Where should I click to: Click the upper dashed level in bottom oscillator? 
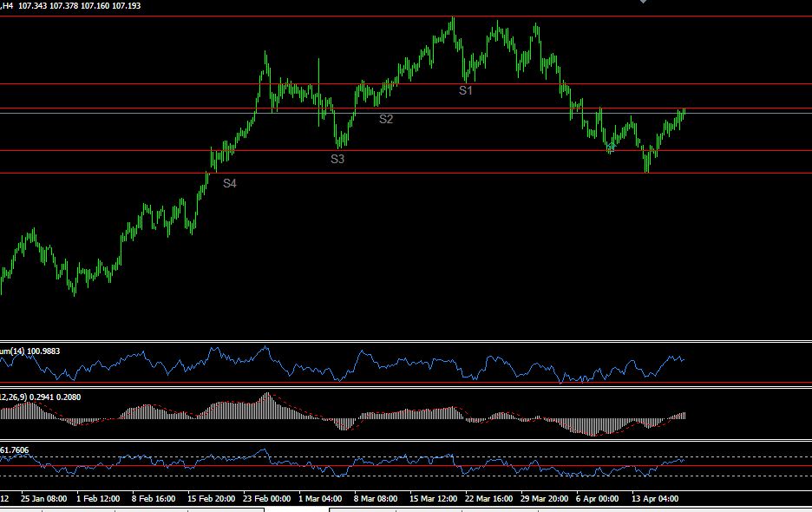[406, 457]
